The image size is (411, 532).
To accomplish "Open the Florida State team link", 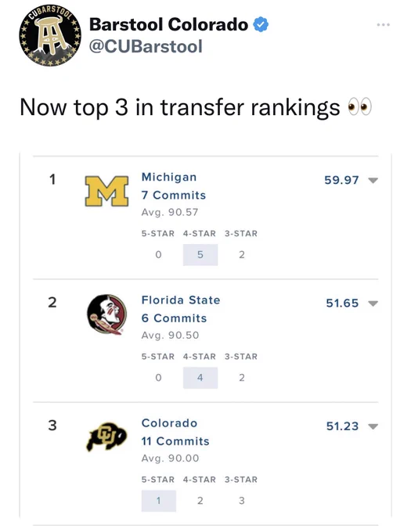I will coord(181,300).
